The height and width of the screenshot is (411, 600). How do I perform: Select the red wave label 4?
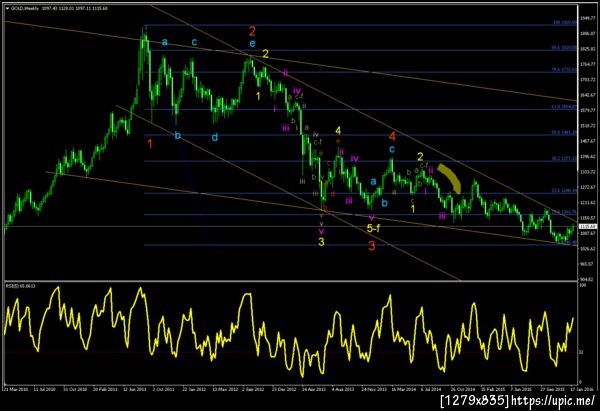[392, 136]
